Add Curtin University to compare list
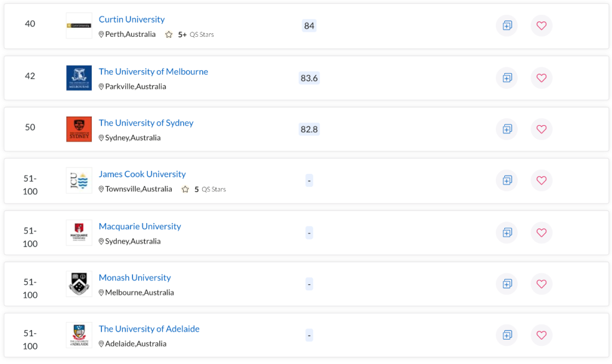The width and height of the screenshot is (612, 364). click(507, 25)
